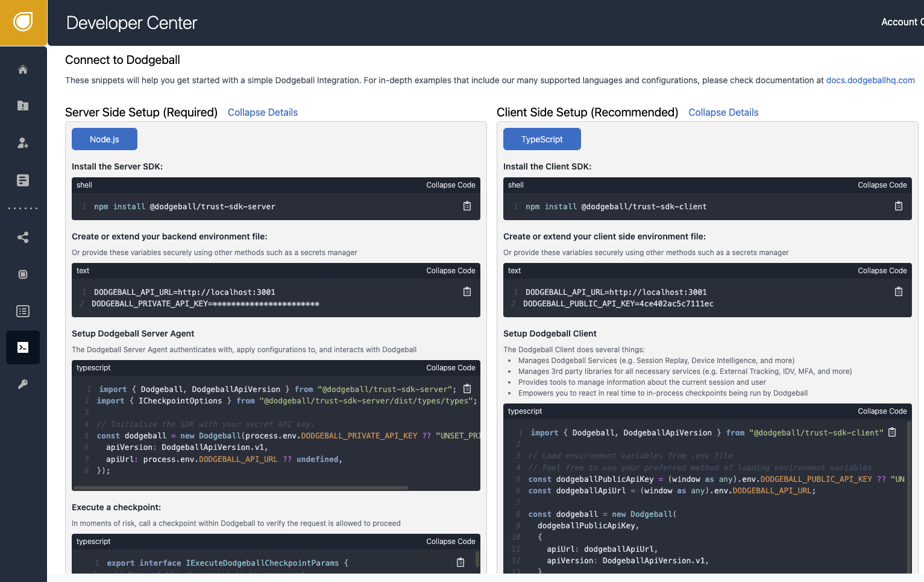
Task: Click the 'Connect to Dodgeball' heading
Action: point(122,60)
